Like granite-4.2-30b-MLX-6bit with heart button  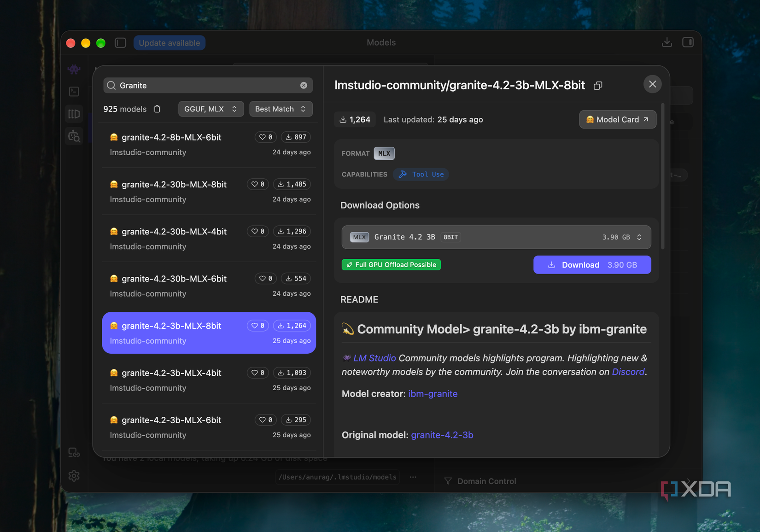point(266,279)
